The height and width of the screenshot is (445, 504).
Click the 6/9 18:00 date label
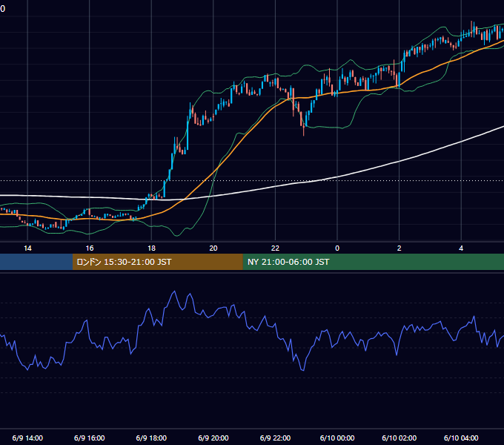[151, 438]
